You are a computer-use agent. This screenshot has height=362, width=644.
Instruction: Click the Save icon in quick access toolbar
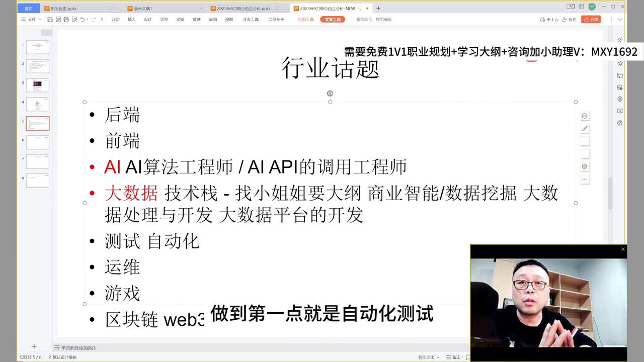pyautogui.click(x=50, y=19)
